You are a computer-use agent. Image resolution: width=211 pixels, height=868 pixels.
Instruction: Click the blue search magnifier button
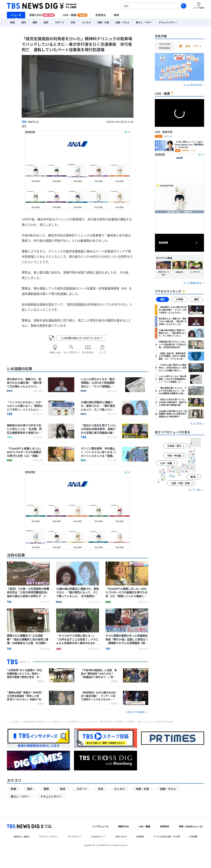(x=183, y=6)
